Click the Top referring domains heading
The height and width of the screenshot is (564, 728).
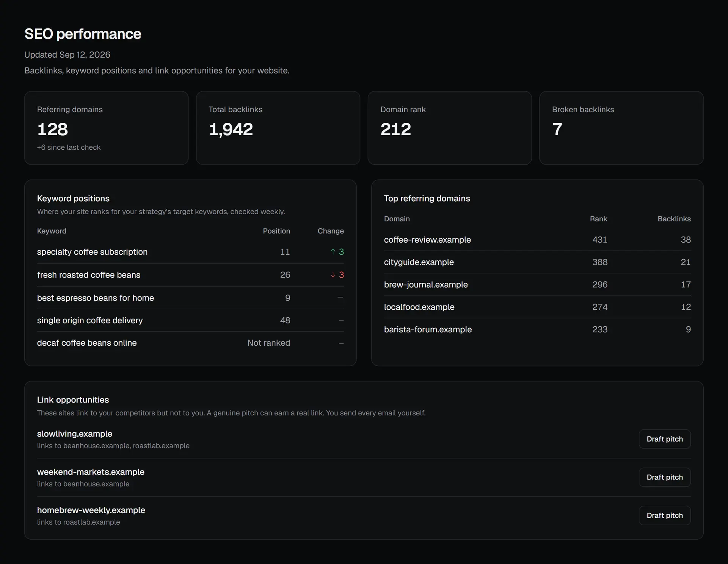[x=427, y=199]
